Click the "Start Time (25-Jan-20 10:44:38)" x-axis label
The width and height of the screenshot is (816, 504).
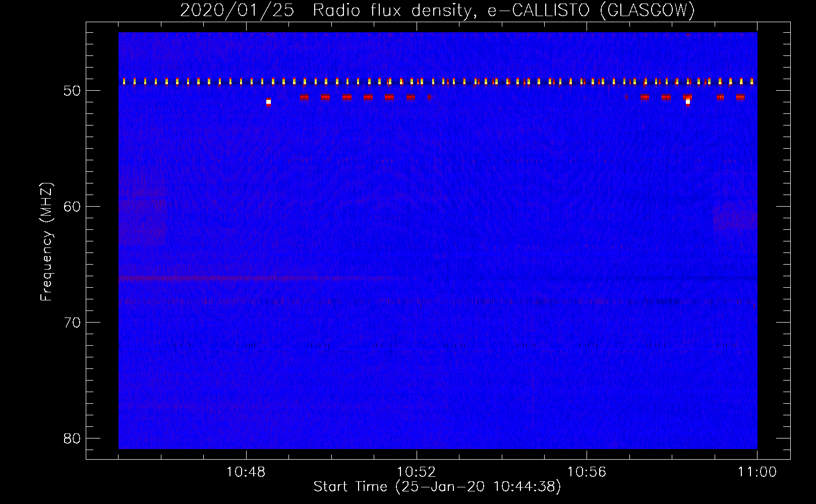[x=437, y=487]
